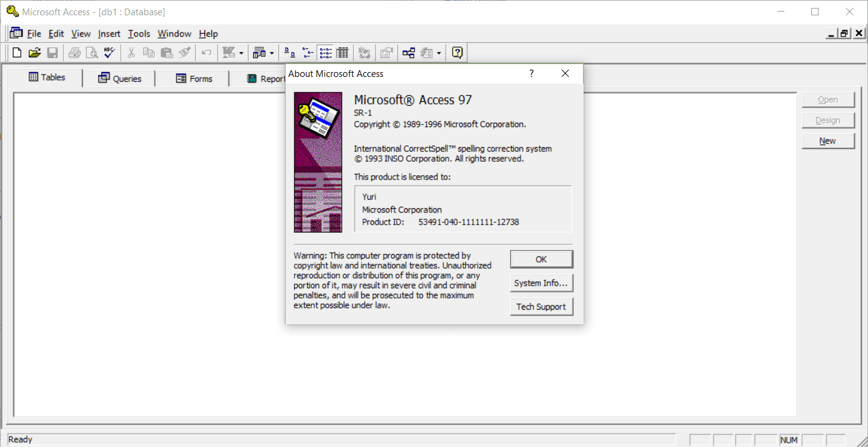Click the NUM indicator in the status bar

789,439
